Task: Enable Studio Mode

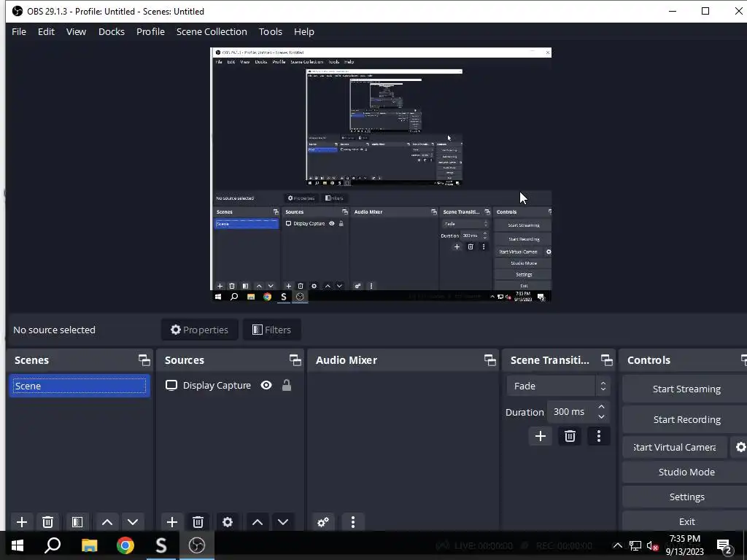Action: (685, 472)
